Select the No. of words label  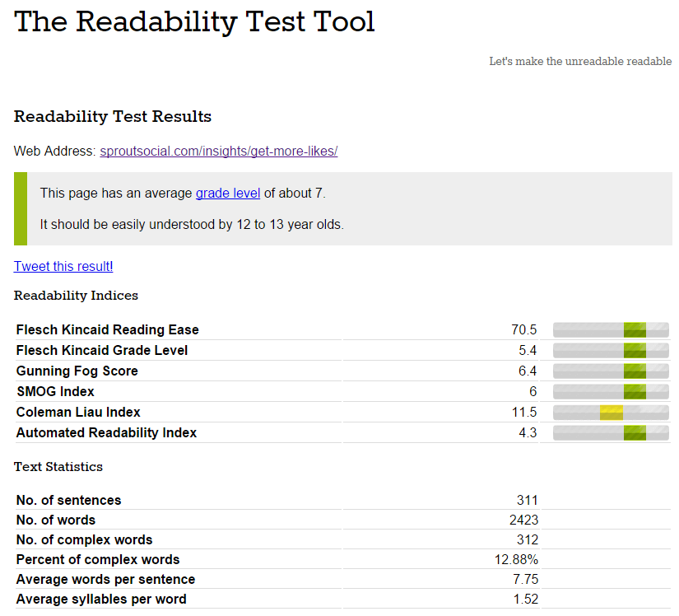click(x=56, y=520)
